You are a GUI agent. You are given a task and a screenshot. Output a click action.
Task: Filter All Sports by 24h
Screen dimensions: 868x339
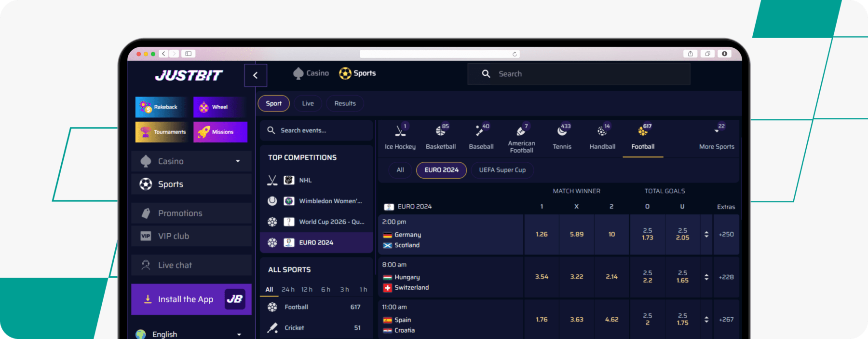(288, 290)
